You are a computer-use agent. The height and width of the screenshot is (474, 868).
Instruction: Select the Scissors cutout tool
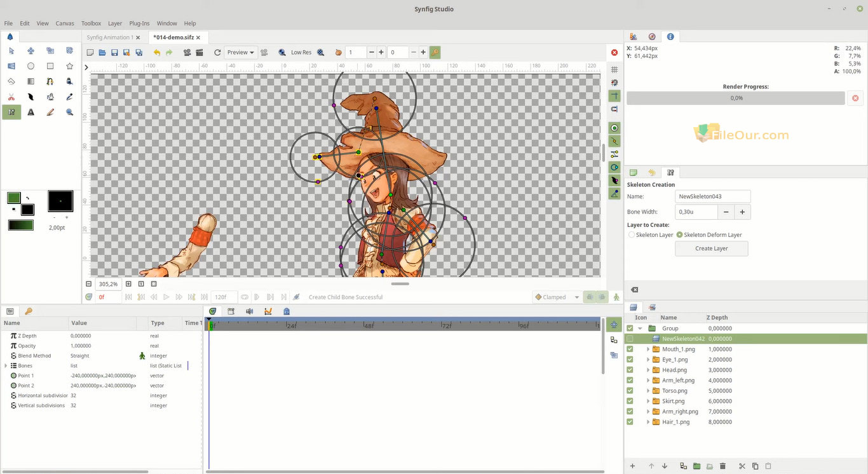(11, 97)
